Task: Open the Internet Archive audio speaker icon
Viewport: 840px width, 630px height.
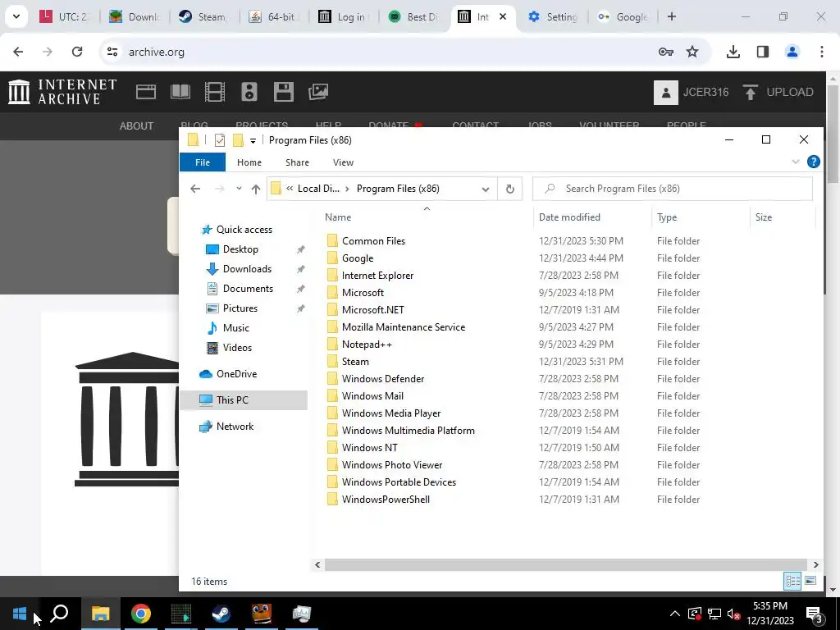Action: tap(249, 92)
